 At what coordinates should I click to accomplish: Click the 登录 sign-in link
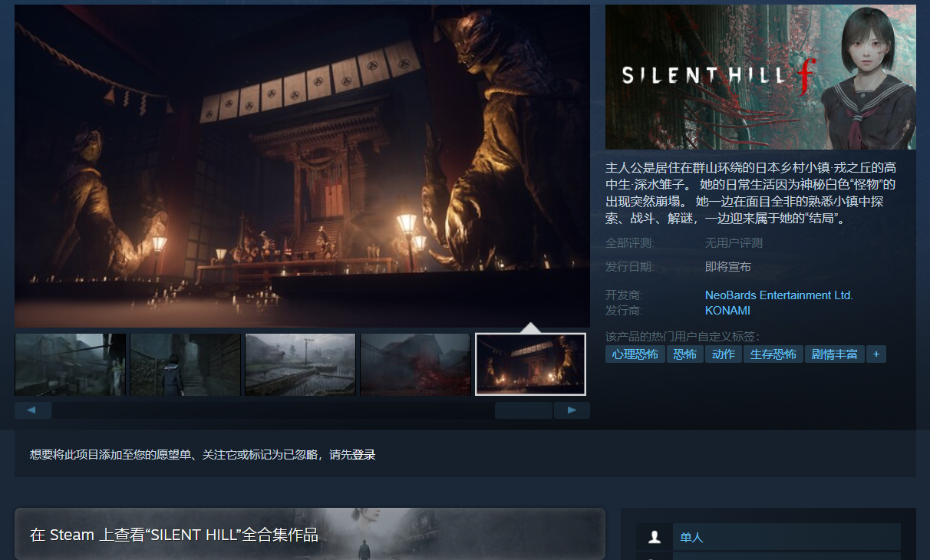click(364, 455)
